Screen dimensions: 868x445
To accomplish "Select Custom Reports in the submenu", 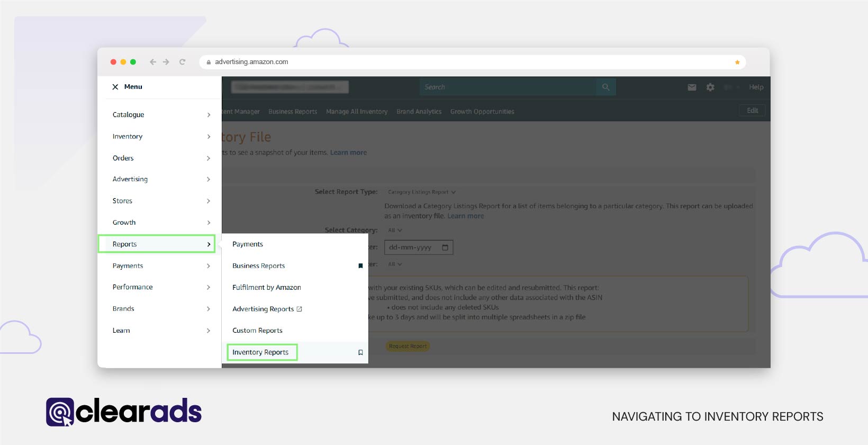I will [258, 331].
